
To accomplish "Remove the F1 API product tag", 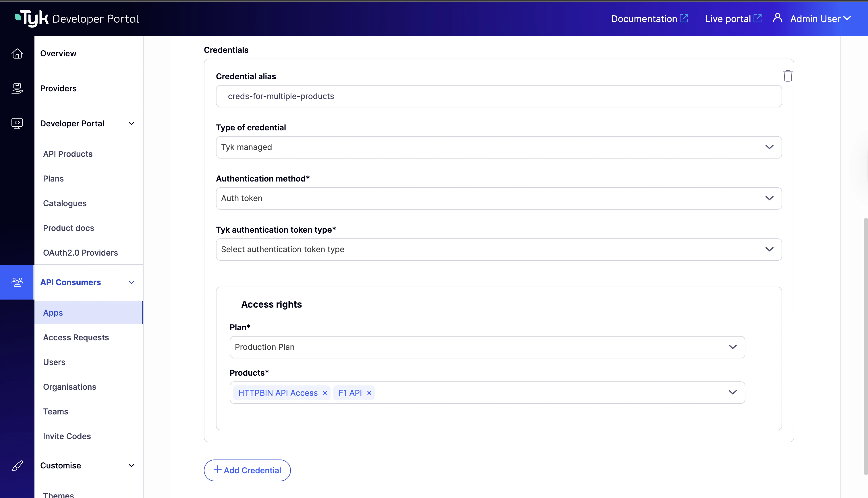I will pos(369,393).
